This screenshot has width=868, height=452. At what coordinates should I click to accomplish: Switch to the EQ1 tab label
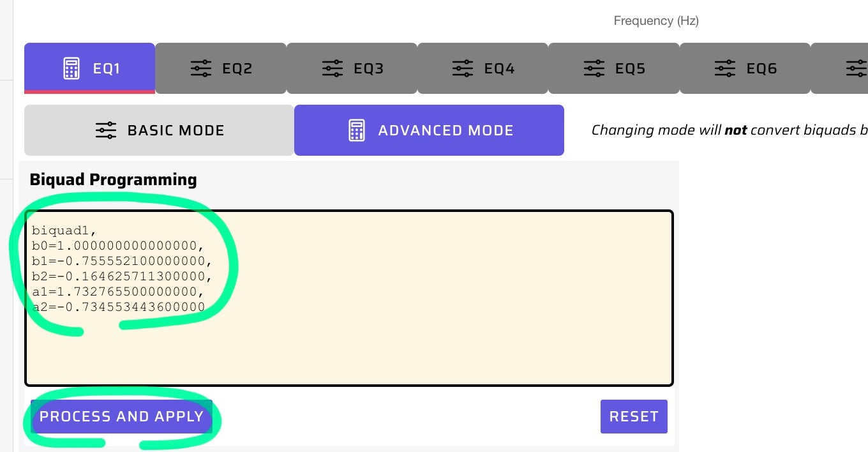coord(107,68)
